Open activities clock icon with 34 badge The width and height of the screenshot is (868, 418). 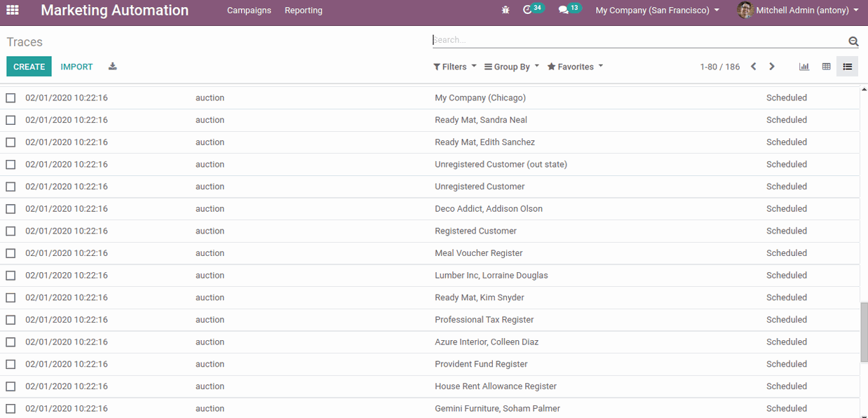point(529,11)
